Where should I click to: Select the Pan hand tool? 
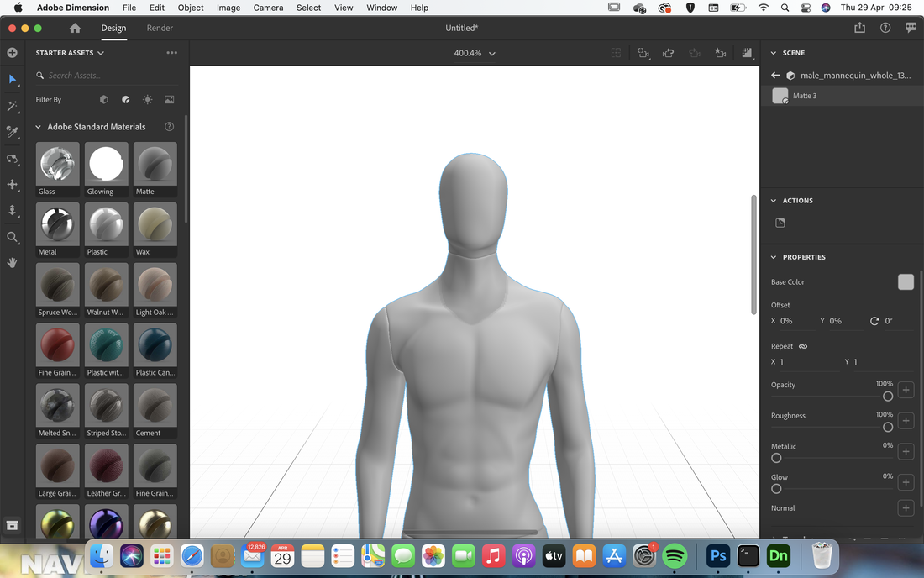click(12, 263)
